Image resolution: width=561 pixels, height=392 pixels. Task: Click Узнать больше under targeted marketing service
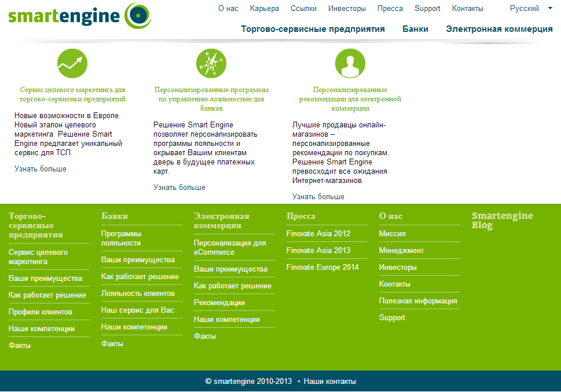click(41, 168)
